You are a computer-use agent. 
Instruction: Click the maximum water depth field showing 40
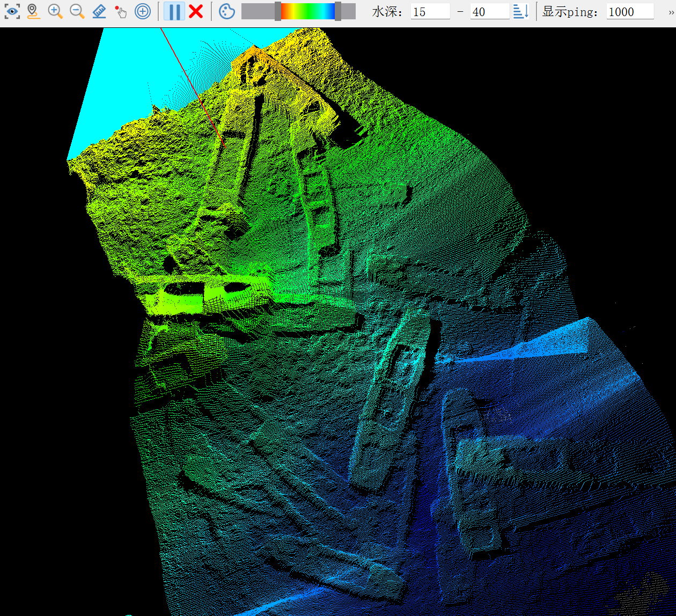click(489, 12)
